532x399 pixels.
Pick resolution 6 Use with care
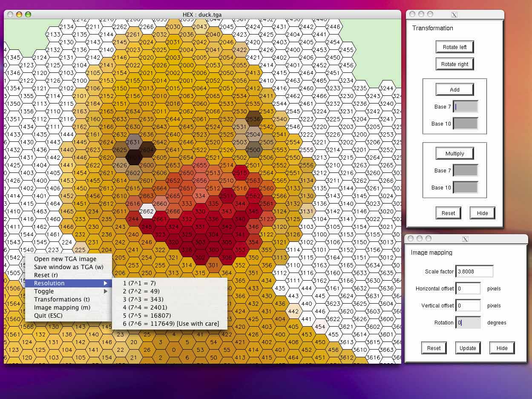pyautogui.click(x=171, y=324)
